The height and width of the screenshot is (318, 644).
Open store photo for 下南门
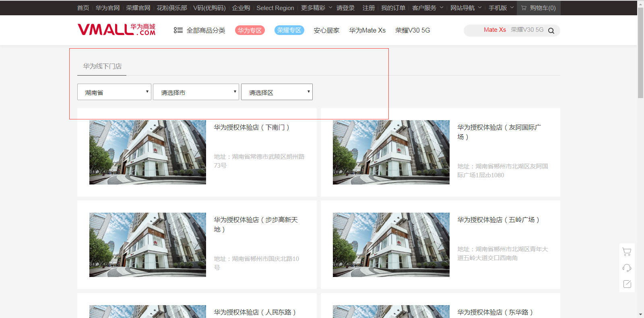148,152
